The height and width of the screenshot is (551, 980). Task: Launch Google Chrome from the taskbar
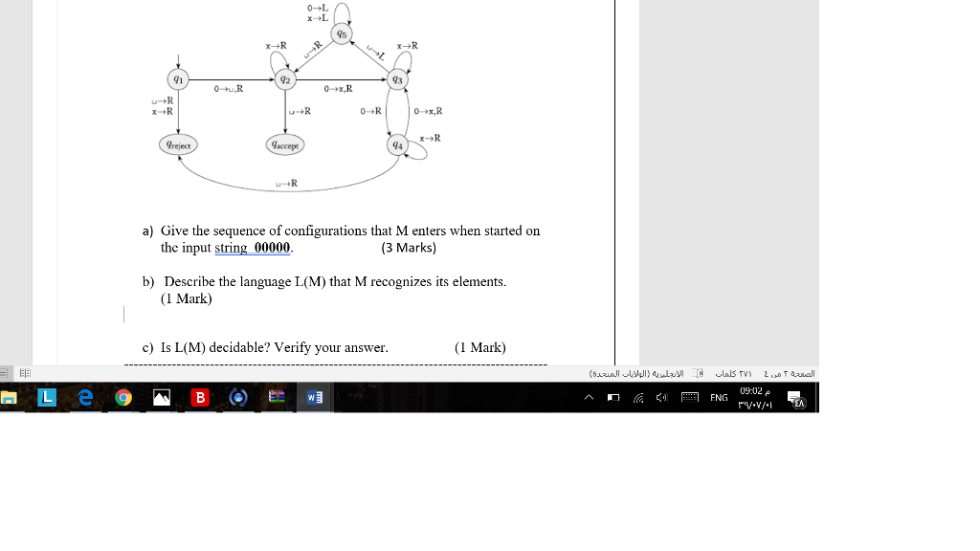pos(124,396)
